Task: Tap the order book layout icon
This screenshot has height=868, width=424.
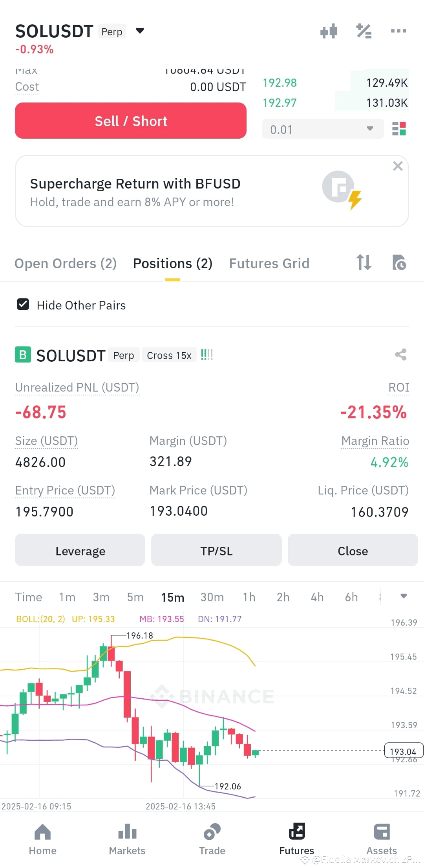Action: [x=399, y=129]
